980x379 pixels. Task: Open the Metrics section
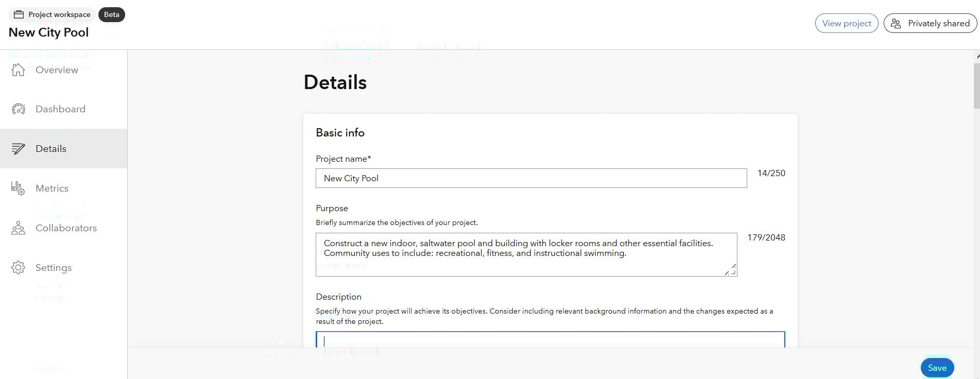pos(52,188)
